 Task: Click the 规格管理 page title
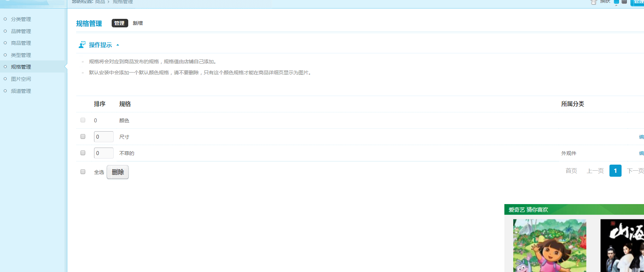click(89, 23)
